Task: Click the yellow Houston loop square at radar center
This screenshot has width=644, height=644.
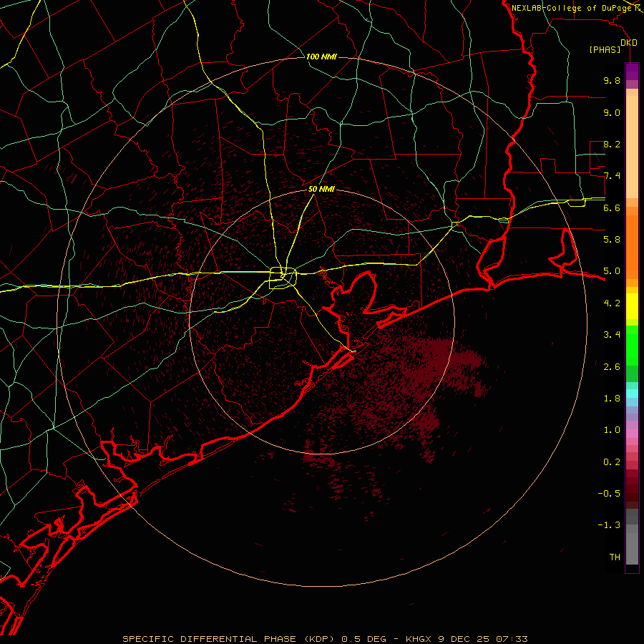Action: coord(283,278)
